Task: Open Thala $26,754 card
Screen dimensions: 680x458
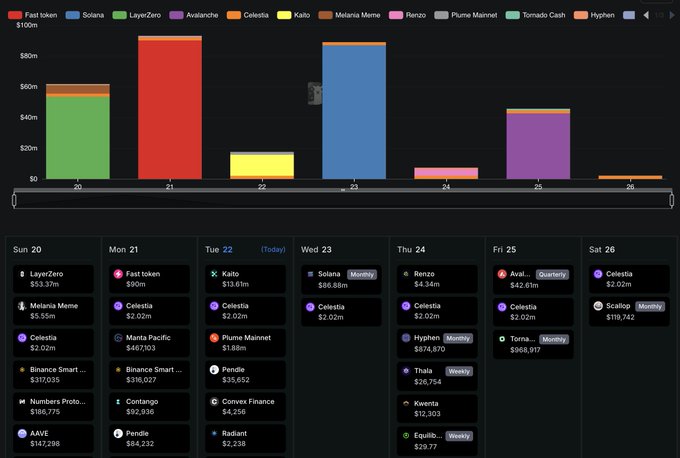Action: click(x=437, y=376)
